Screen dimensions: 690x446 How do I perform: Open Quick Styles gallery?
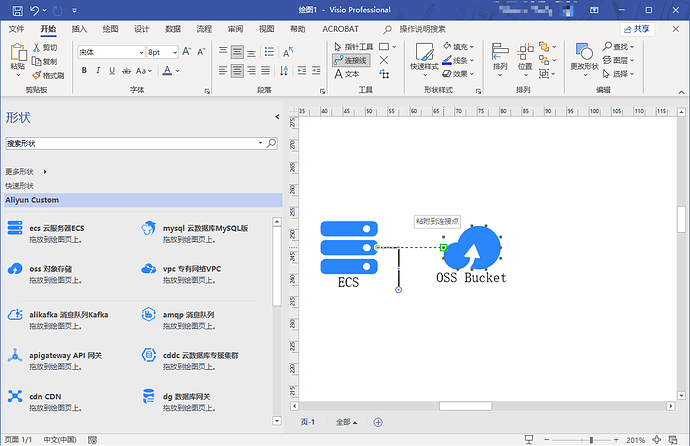pyautogui.click(x=424, y=60)
